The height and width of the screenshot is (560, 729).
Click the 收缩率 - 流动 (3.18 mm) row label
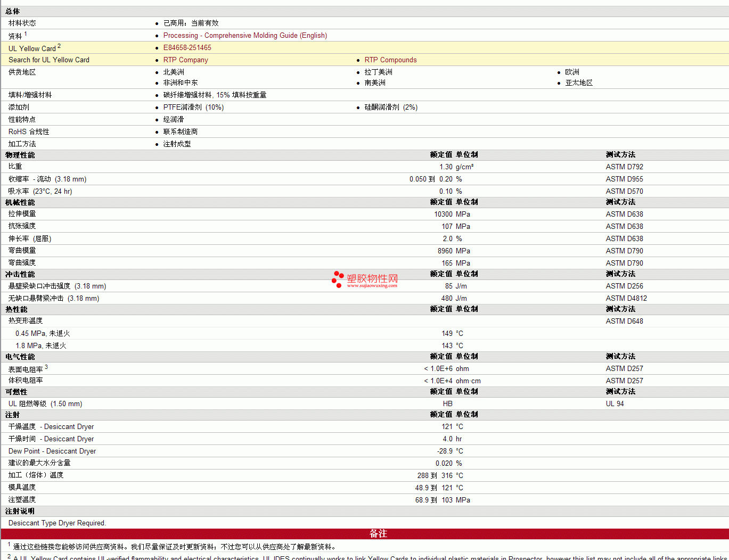tap(47, 179)
